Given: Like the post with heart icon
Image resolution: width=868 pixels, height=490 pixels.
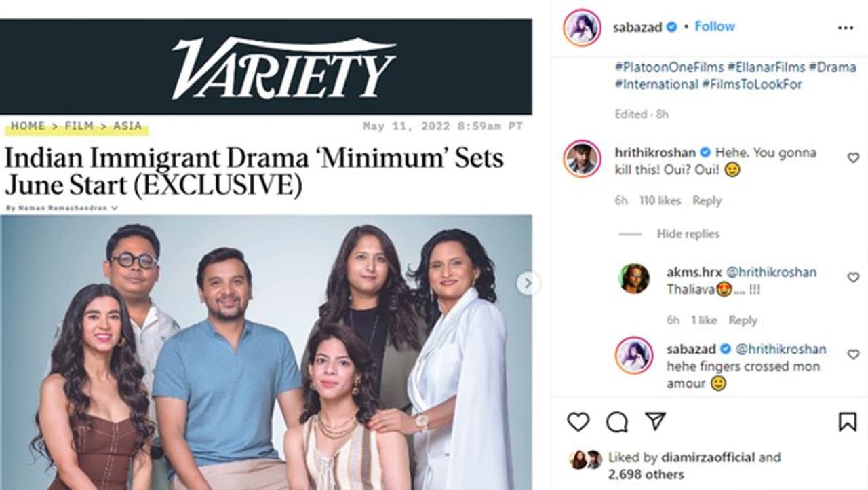Looking at the screenshot, I should (578, 422).
